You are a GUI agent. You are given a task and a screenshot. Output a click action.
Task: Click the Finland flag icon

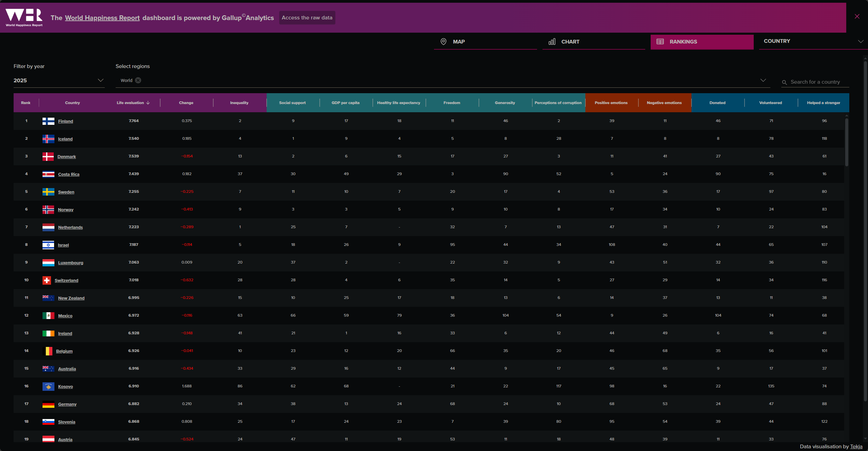48,121
